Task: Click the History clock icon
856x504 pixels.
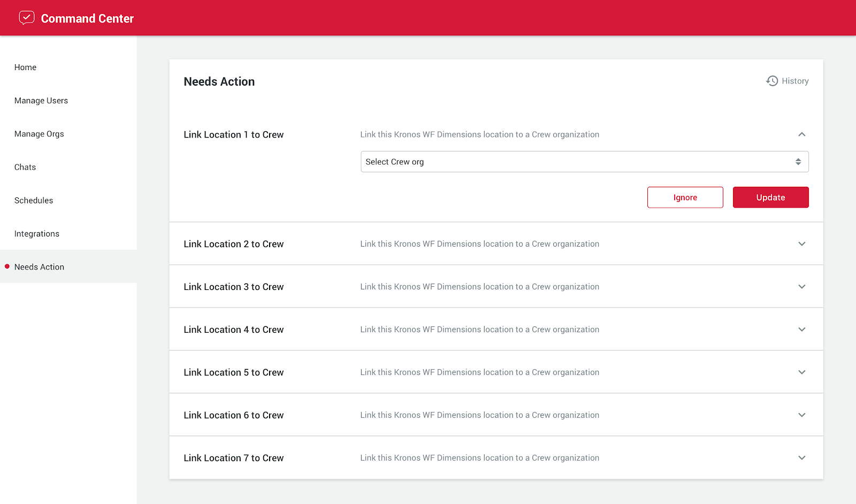Action: 772,81
